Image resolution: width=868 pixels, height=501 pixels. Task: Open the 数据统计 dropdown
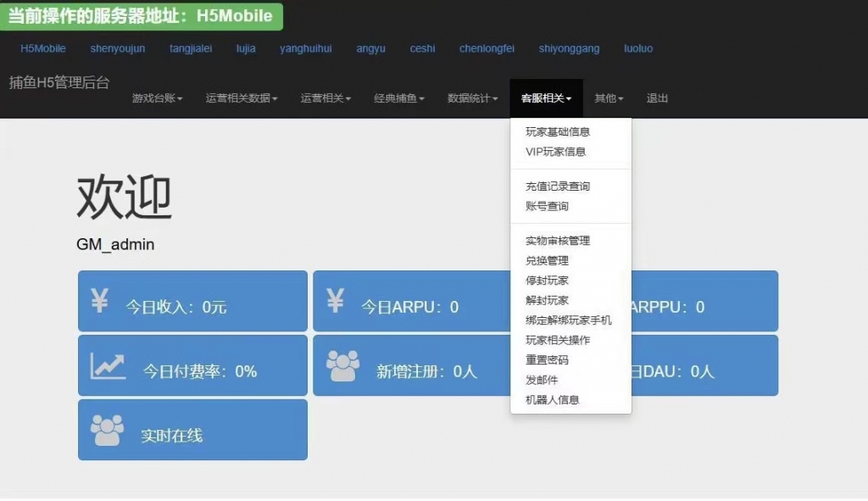[472, 98]
